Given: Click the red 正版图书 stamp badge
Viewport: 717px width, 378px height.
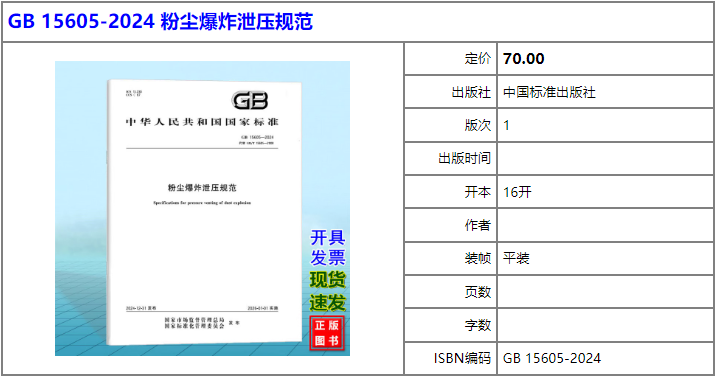Looking at the screenshot, I should click(327, 333).
